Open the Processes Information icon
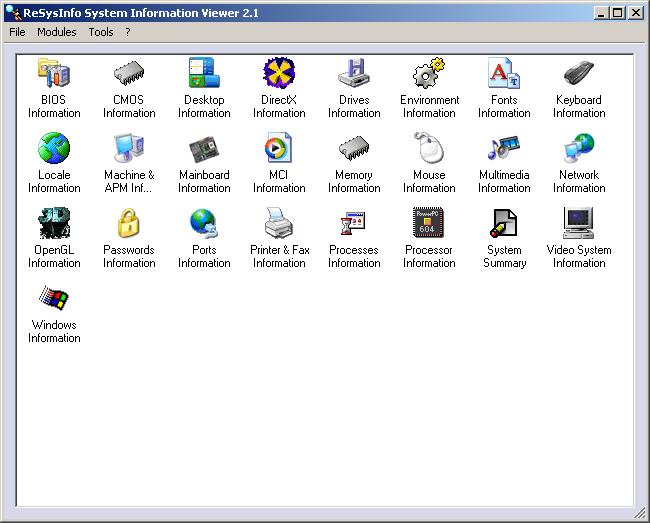Image resolution: width=650 pixels, height=523 pixels. 353,223
